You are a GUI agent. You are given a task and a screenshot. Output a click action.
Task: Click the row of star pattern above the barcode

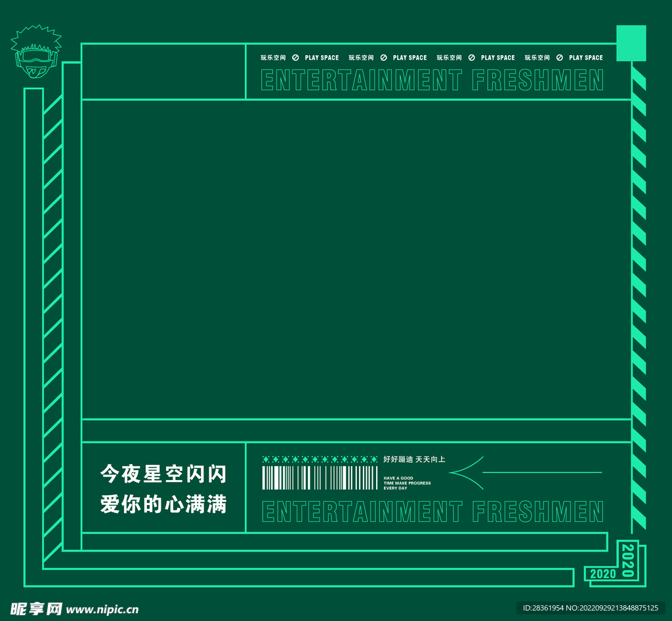[320, 459]
